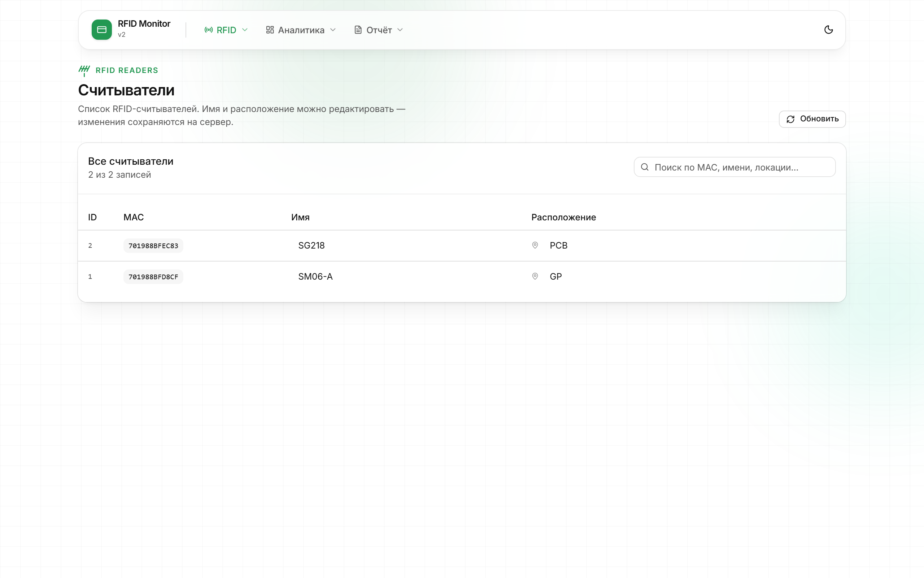Click the RFID broadcast signal icon

(x=209, y=30)
